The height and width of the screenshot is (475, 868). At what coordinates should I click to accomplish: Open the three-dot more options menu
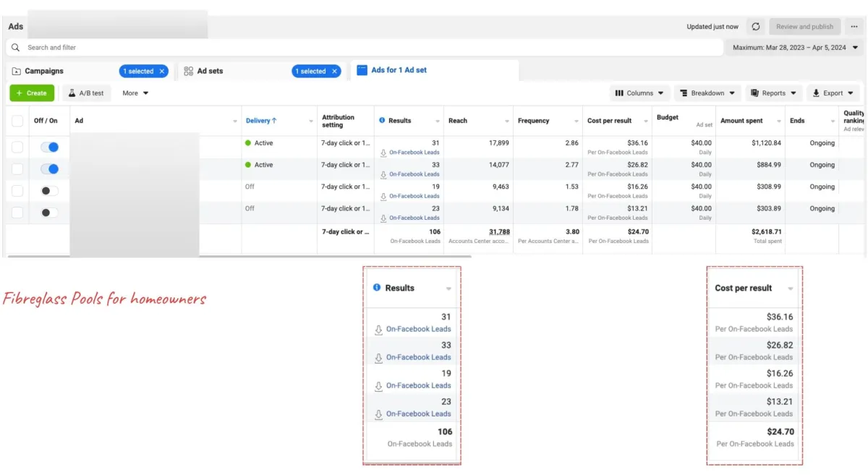[854, 27]
